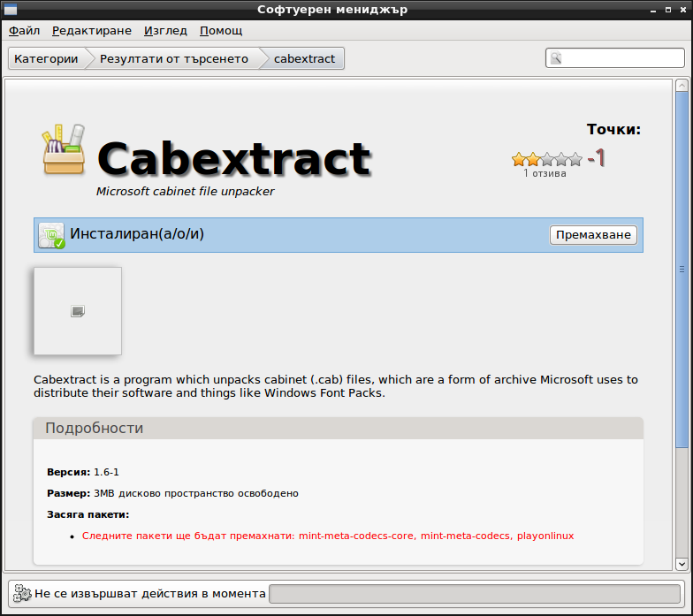Image resolution: width=693 pixels, height=616 pixels.
Task: Open the Изглед menu
Action: click(165, 30)
